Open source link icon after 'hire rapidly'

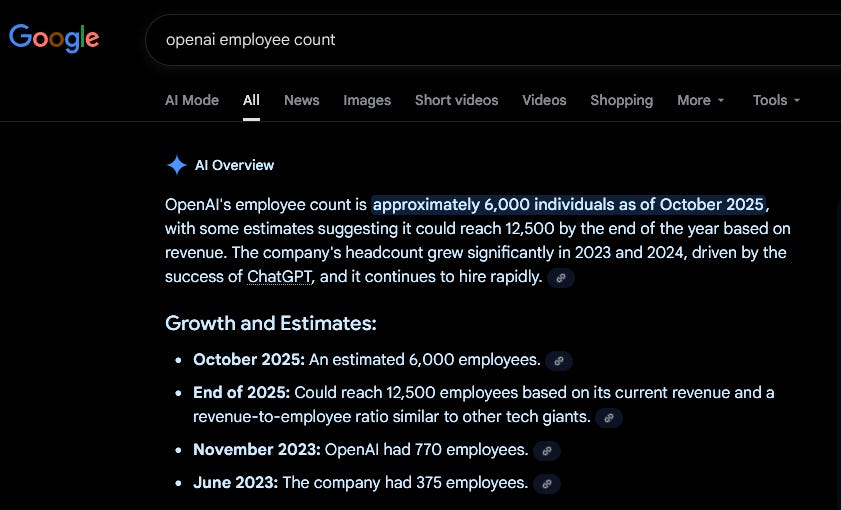click(561, 278)
